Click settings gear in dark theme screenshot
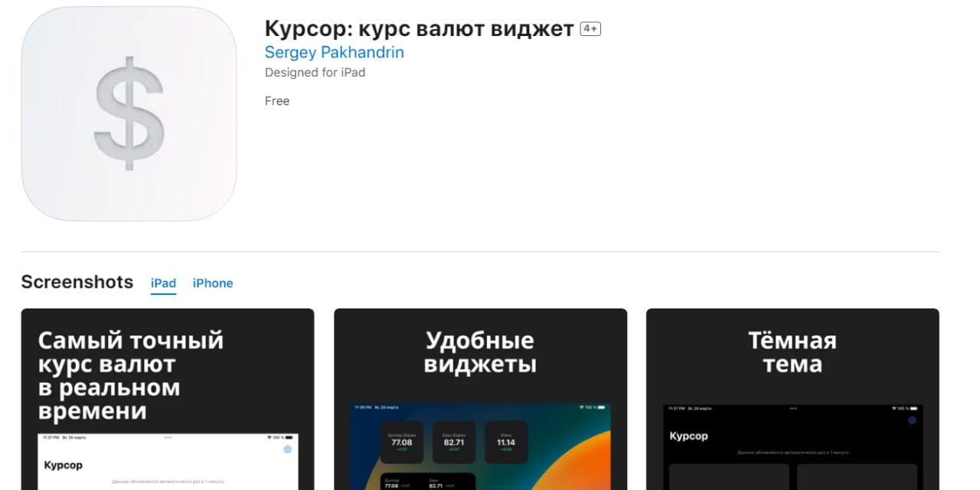980x490 pixels. (912, 420)
